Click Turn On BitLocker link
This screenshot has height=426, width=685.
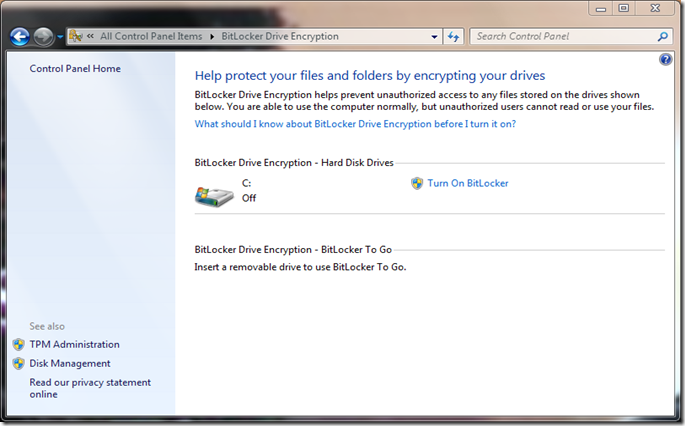coord(467,183)
